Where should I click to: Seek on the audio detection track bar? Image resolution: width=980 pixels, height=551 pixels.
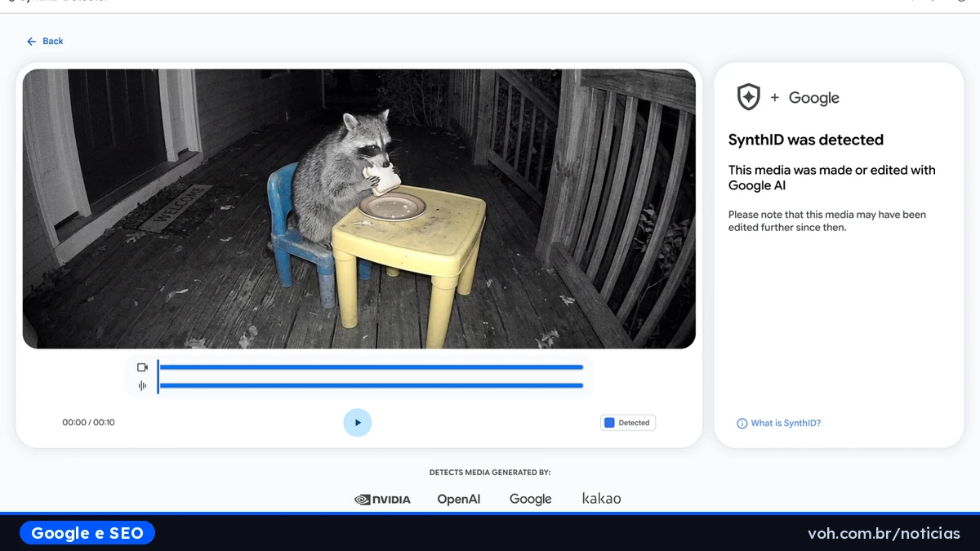[371, 385]
